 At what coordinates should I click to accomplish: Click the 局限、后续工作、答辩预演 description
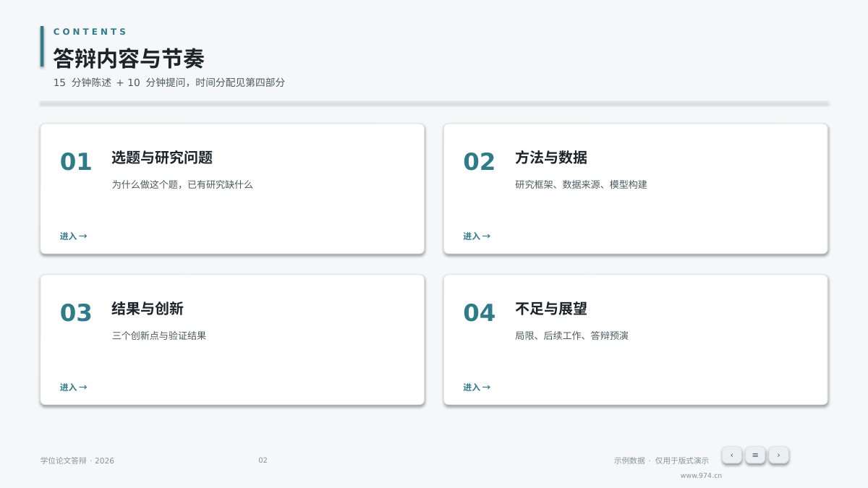(x=571, y=335)
